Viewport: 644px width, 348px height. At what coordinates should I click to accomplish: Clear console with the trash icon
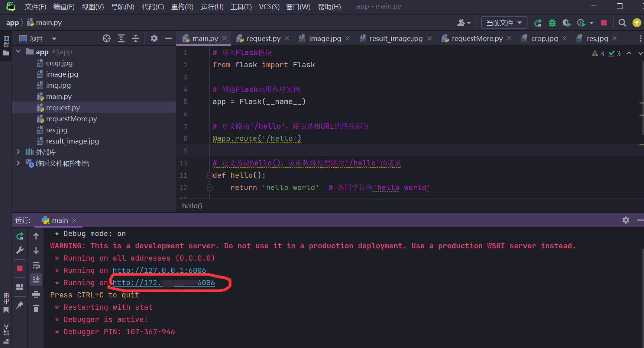(36, 309)
